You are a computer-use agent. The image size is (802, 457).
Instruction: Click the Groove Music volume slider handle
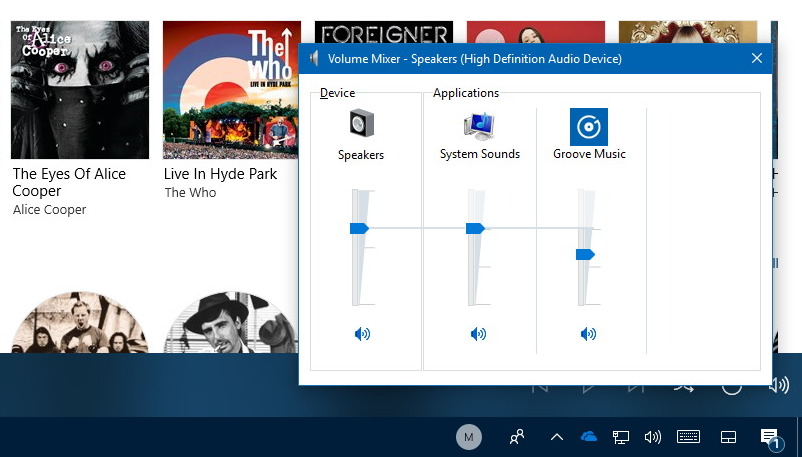pos(585,254)
